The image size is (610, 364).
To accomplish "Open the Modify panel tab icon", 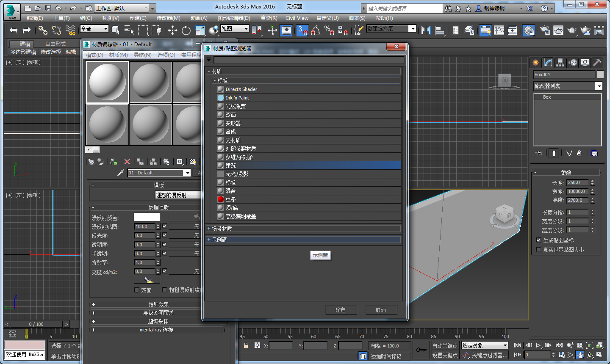I will point(548,63).
